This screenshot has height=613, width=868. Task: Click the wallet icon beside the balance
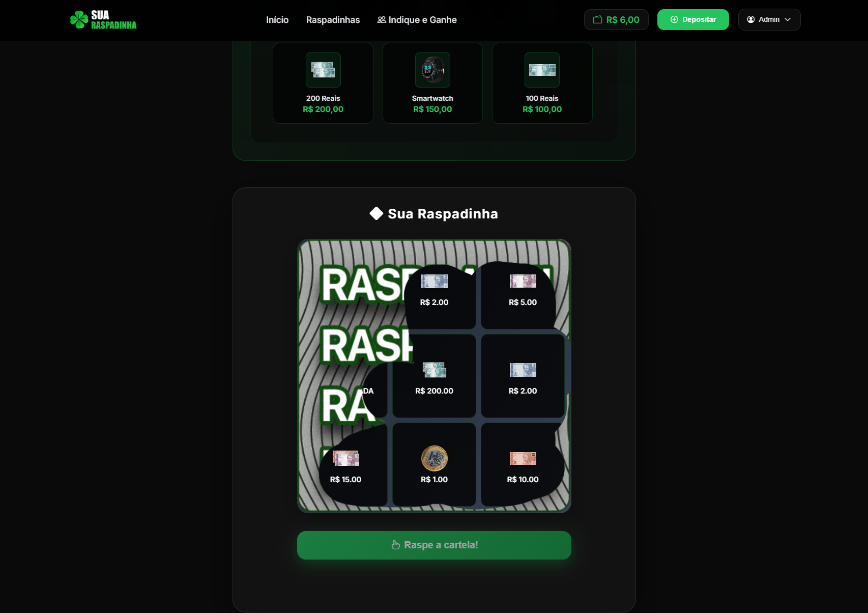tap(597, 20)
